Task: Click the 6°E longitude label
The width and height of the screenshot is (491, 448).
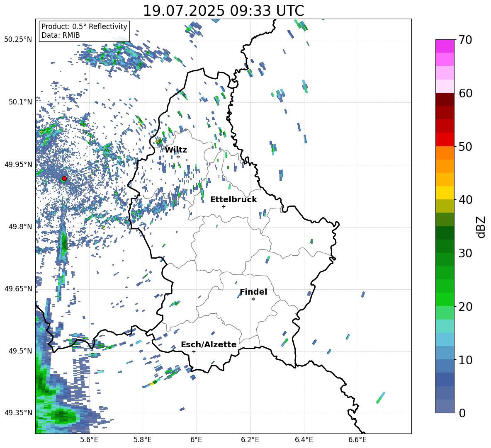Action: pyautogui.click(x=196, y=440)
